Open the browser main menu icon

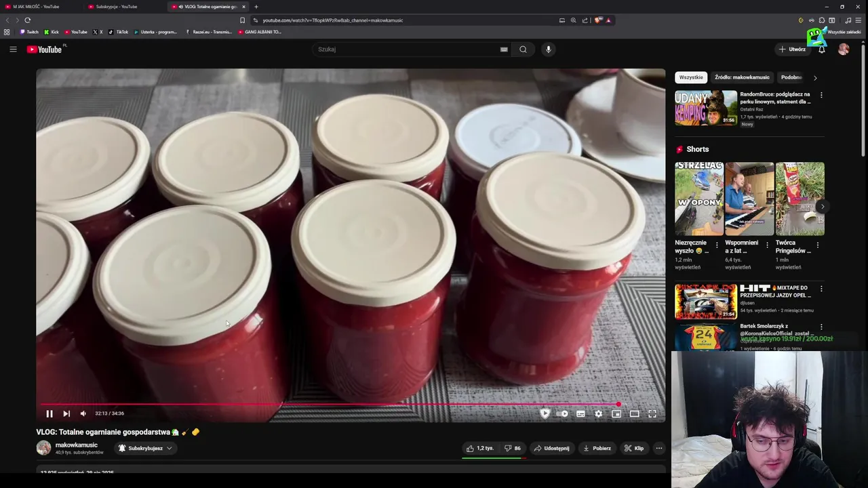point(859,20)
